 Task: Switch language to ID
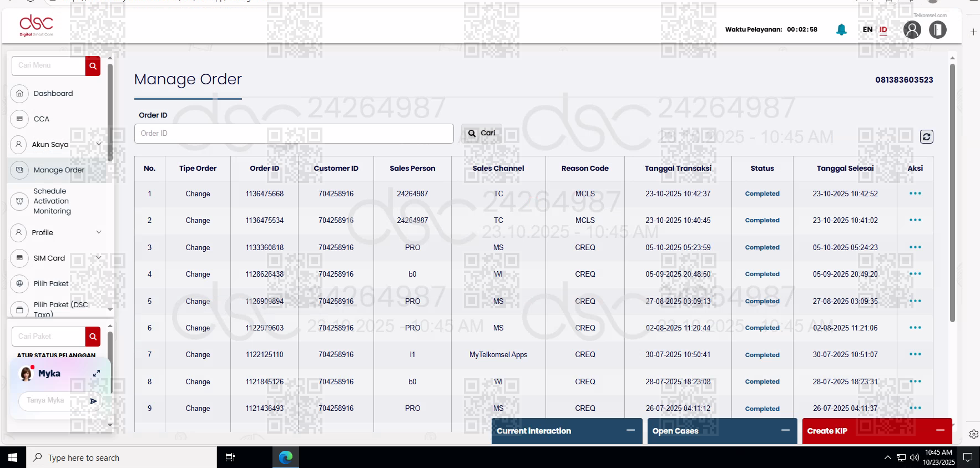click(x=883, y=30)
